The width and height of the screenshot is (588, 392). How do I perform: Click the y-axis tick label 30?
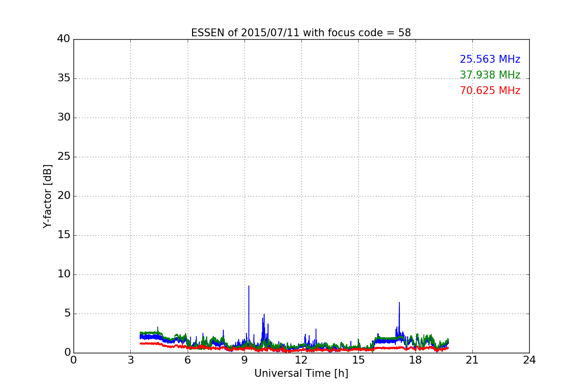(63, 118)
